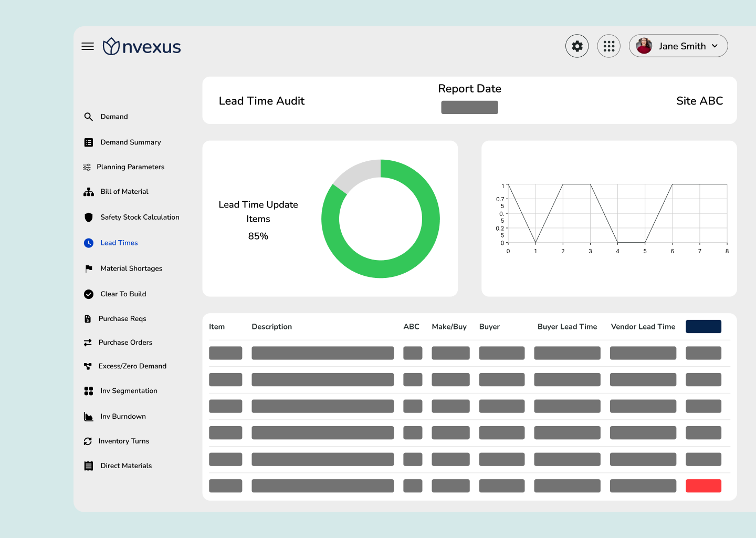
Task: Click the Planning Parameters sliders icon
Action: tap(87, 167)
